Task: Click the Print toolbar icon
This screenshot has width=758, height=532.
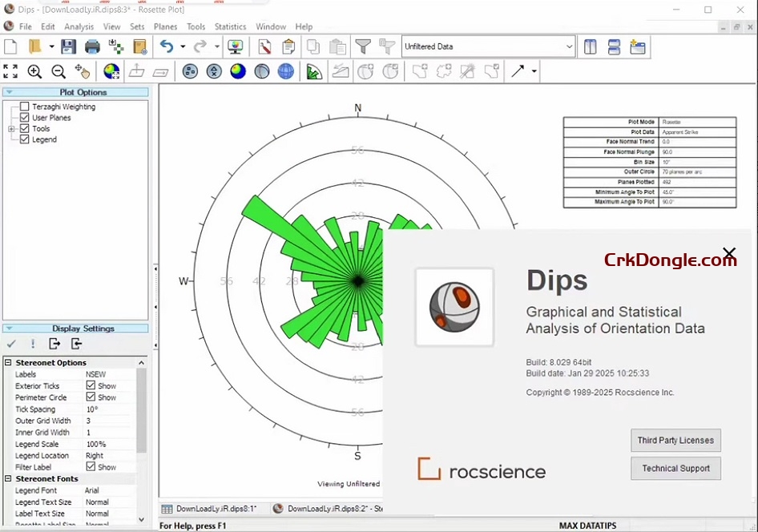Action: pos(92,46)
